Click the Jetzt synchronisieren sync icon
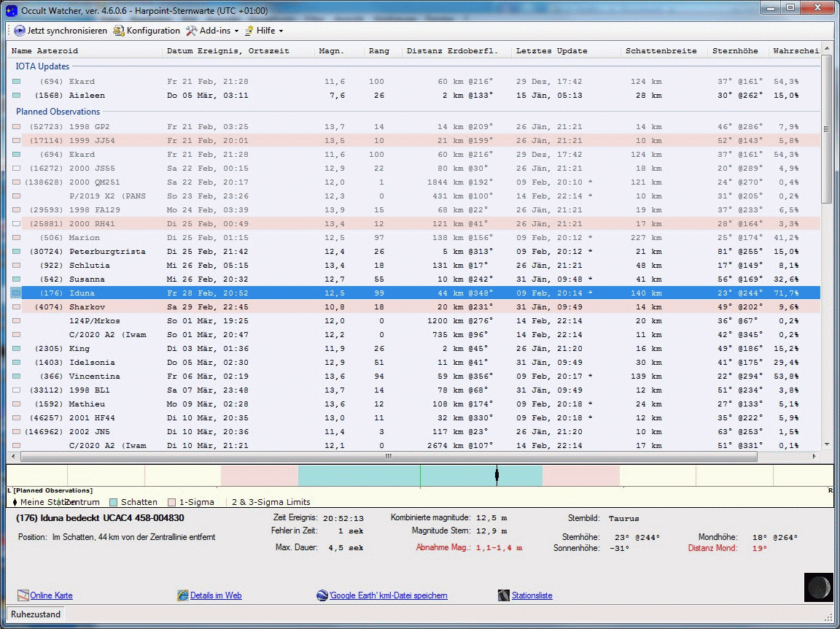This screenshot has width=840, height=629. [20, 31]
